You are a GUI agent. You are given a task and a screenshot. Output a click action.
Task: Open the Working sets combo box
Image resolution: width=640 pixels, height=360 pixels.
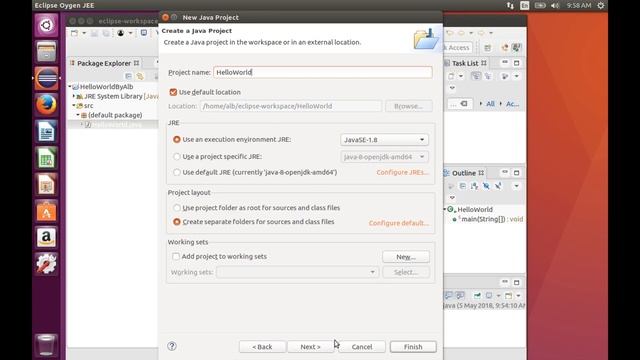pyautogui.click(x=298, y=272)
